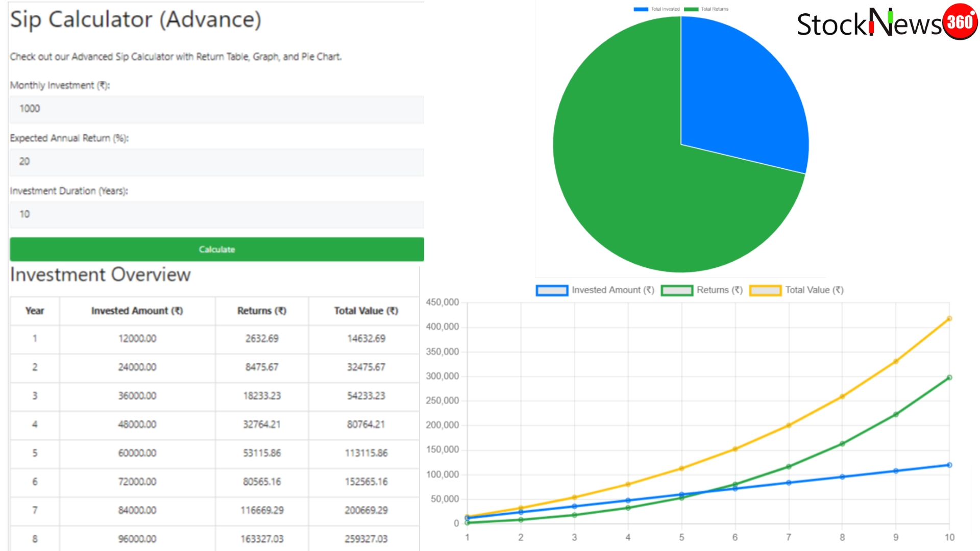Click the 8475.67 returns cell
Image resolution: width=980 pixels, height=551 pixels.
tap(262, 367)
